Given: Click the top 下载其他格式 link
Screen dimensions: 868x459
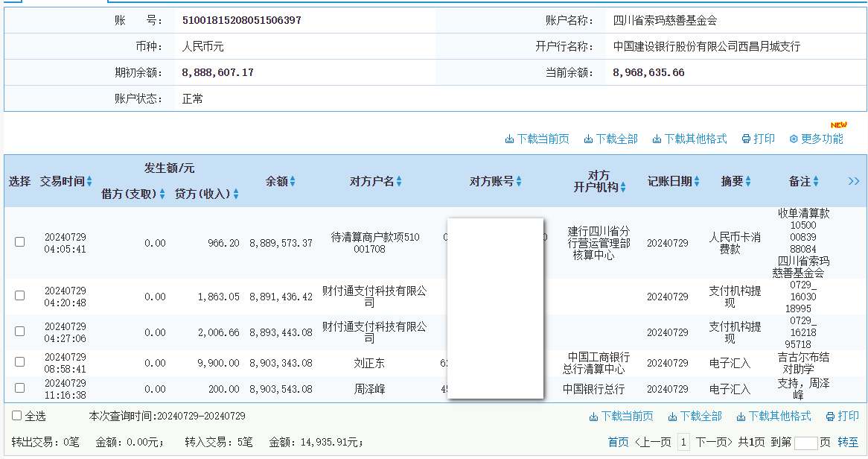Looking at the screenshot, I should click(x=696, y=139).
